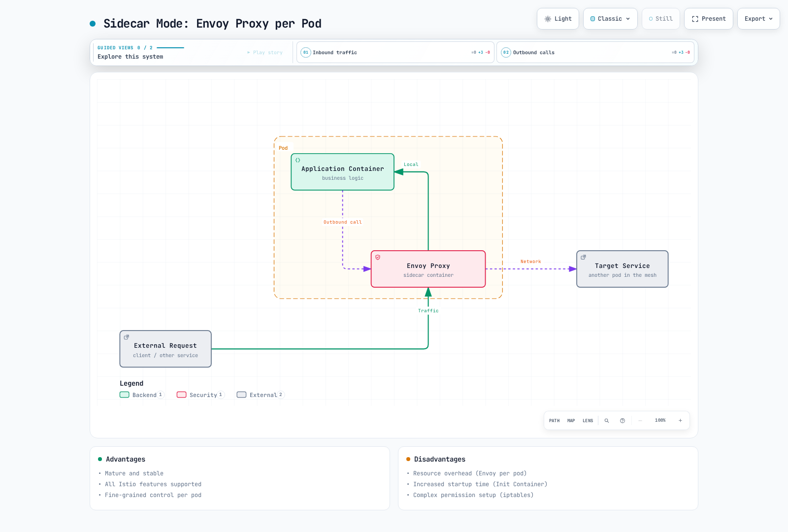788x532 pixels.
Task: Select the Target Service node
Action: [623, 269]
